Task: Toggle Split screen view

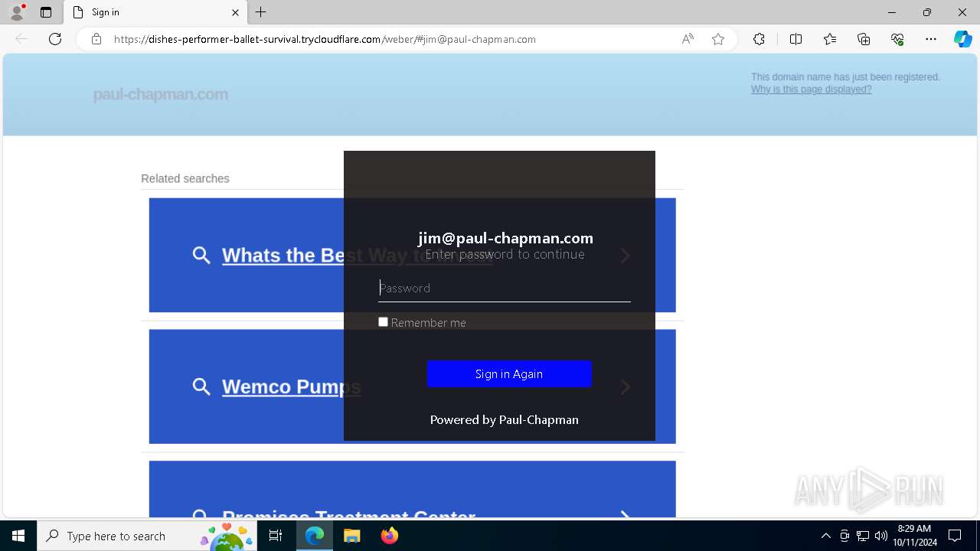Action: coord(795,39)
